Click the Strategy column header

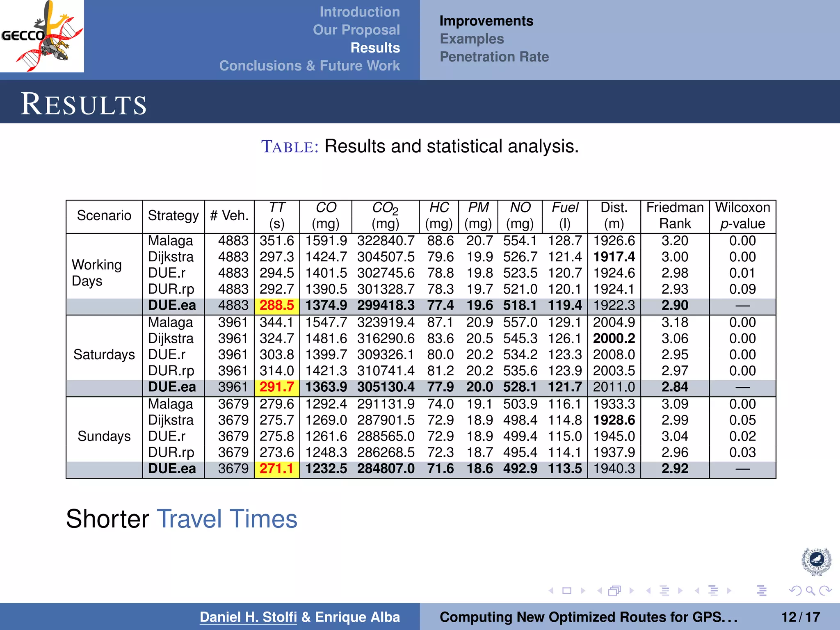pyautogui.click(x=173, y=216)
